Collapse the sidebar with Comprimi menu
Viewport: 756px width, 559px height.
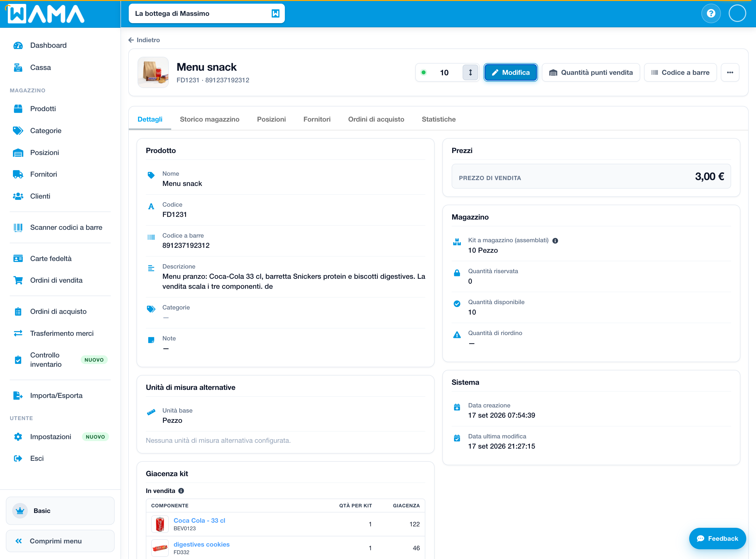(60, 541)
